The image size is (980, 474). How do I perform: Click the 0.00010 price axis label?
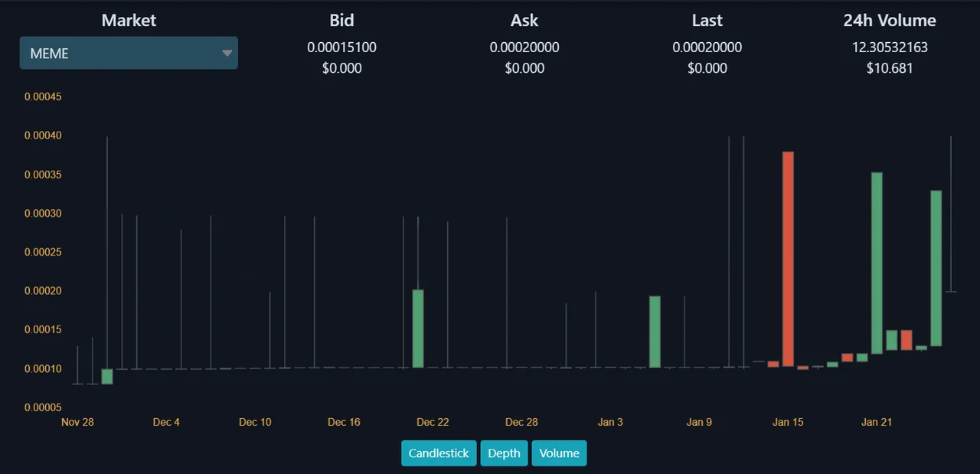pos(43,368)
